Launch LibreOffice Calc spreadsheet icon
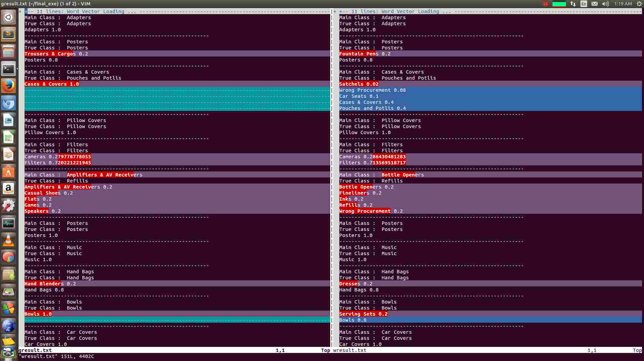 coord(8,137)
